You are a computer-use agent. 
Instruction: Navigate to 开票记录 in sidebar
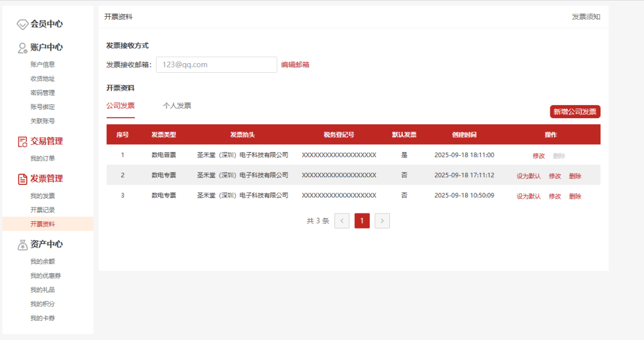[x=42, y=210]
